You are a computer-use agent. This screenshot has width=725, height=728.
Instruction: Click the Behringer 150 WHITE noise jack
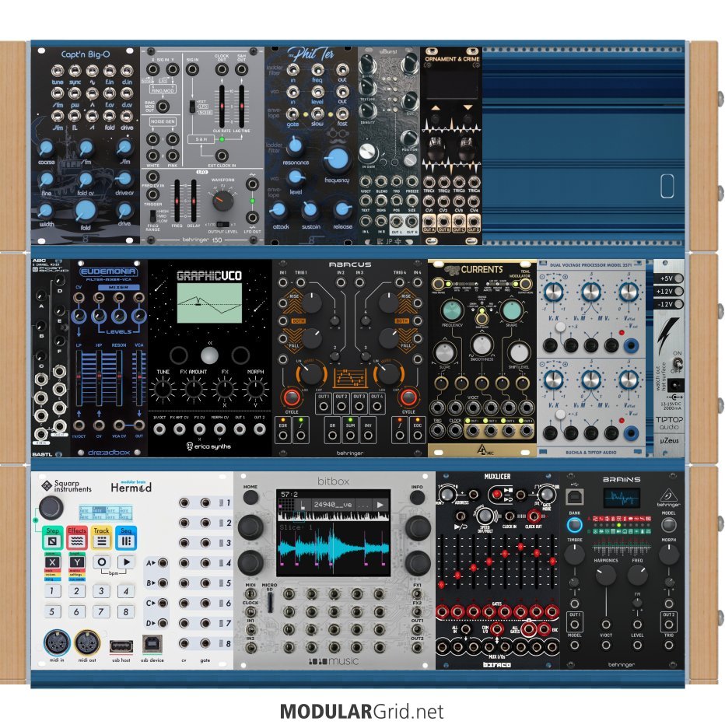coord(152,156)
